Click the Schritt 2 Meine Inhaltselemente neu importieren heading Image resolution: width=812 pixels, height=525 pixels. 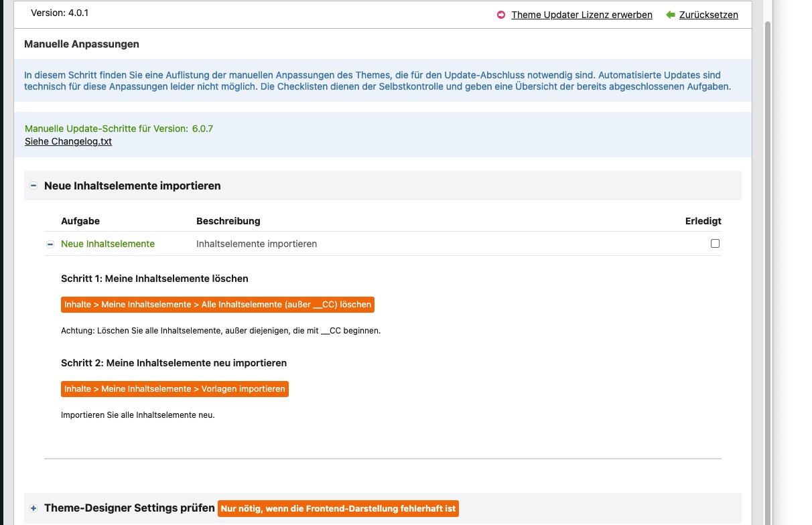[x=174, y=363]
